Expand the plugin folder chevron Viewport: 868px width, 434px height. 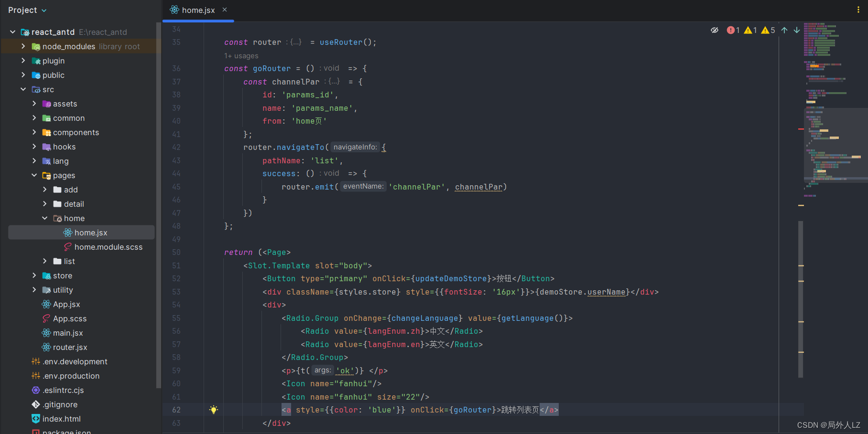pos(23,61)
